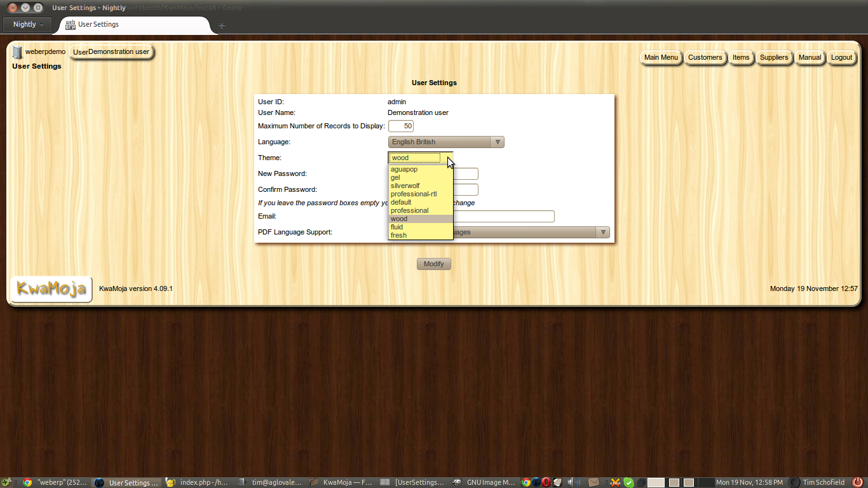
Task: Click the Suppliers navigation button
Action: coord(774,57)
